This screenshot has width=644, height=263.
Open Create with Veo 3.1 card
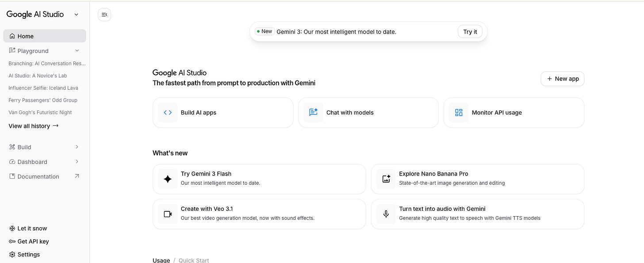(x=259, y=214)
